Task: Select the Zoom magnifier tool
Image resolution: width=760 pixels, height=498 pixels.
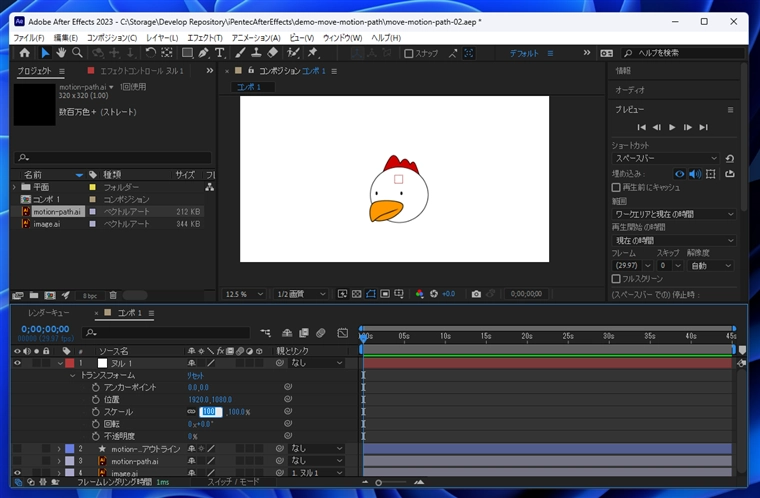Action: tap(78, 53)
